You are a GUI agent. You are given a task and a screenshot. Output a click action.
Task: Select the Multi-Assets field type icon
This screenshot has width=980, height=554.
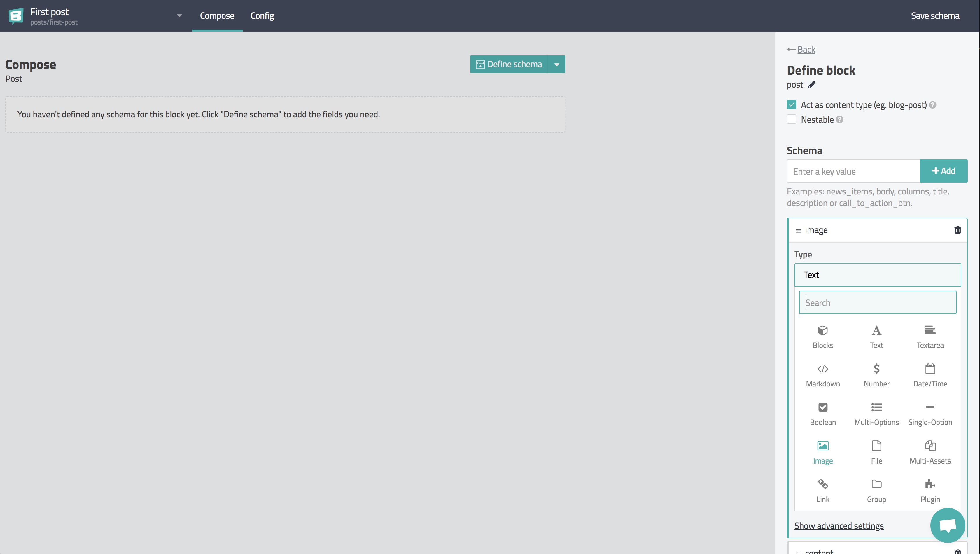pos(930,445)
